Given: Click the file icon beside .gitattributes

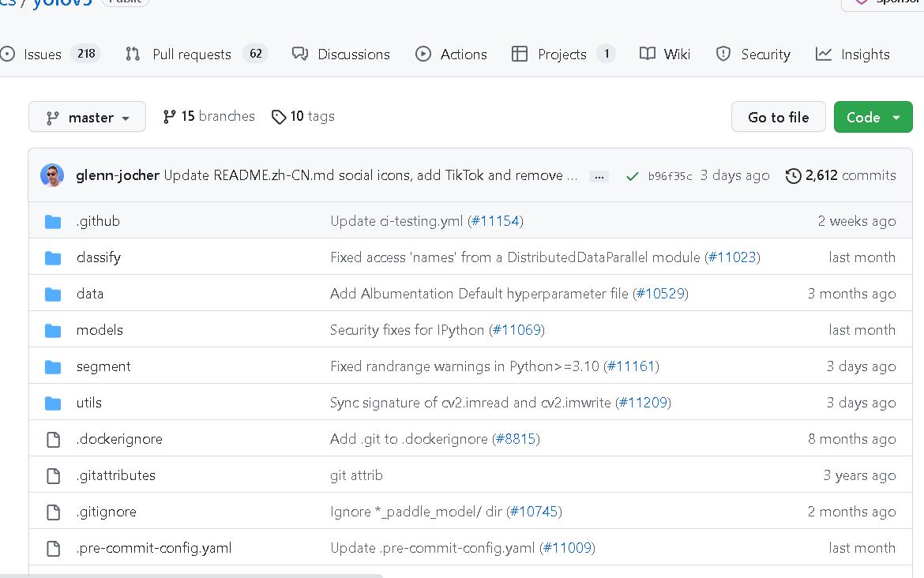Looking at the screenshot, I should [x=53, y=476].
